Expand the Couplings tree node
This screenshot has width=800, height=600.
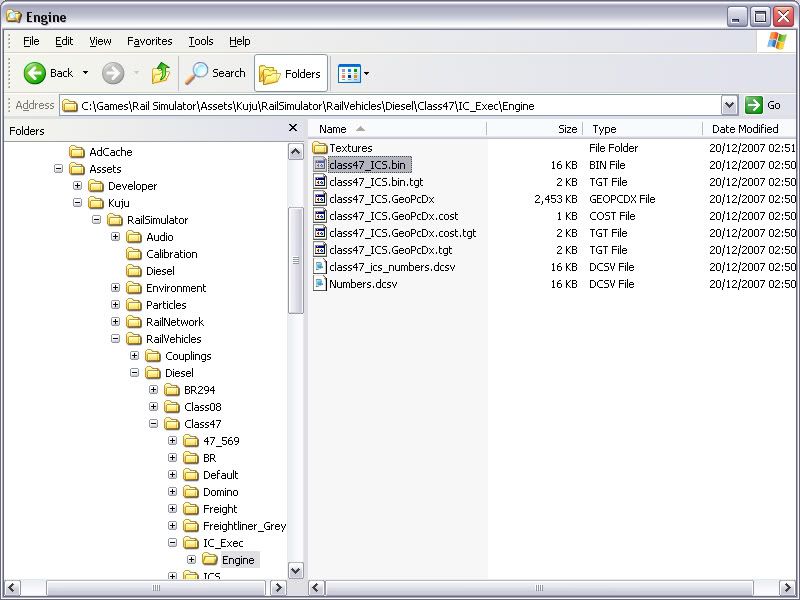click(x=134, y=356)
